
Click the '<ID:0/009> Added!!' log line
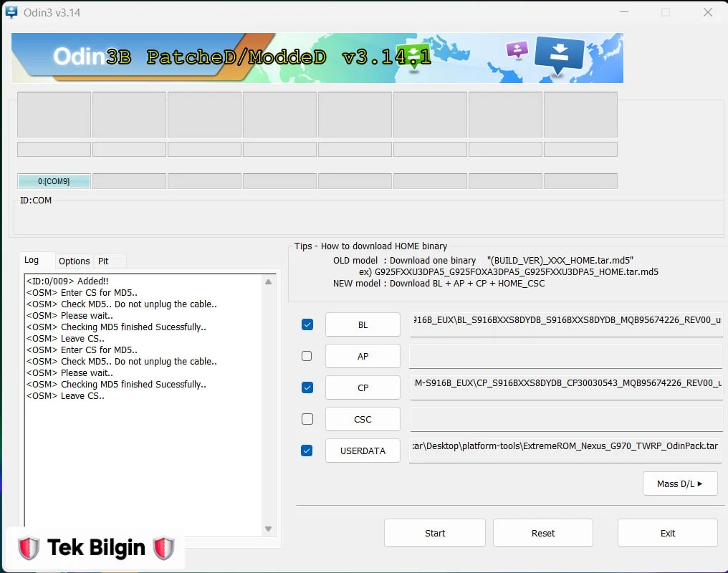[67, 281]
